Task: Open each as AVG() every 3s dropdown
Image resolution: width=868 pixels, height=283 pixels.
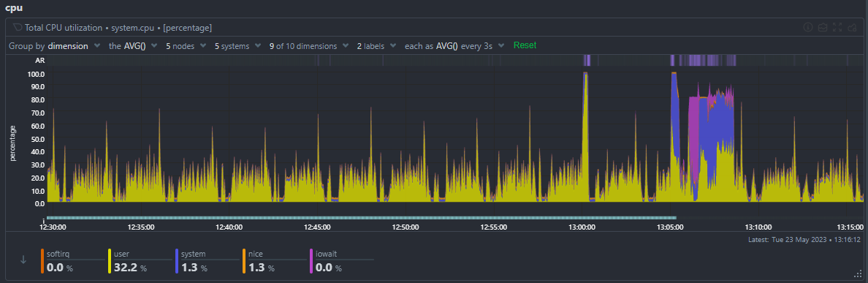Action: 454,46
